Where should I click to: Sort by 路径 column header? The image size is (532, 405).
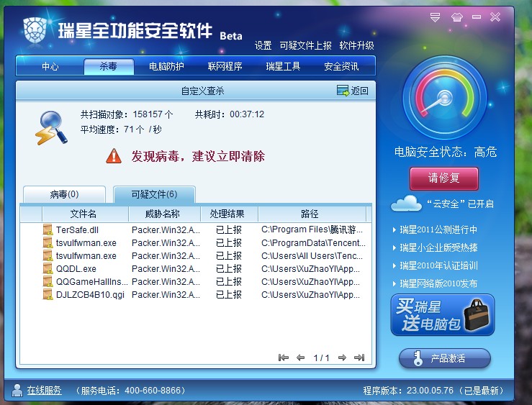point(312,214)
